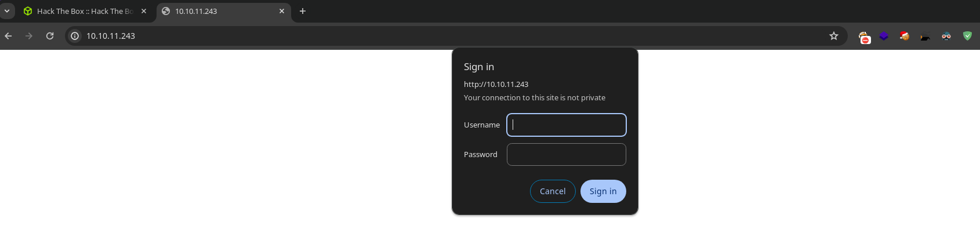
Task: Open the glasses-face extension icon
Action: pos(946,36)
